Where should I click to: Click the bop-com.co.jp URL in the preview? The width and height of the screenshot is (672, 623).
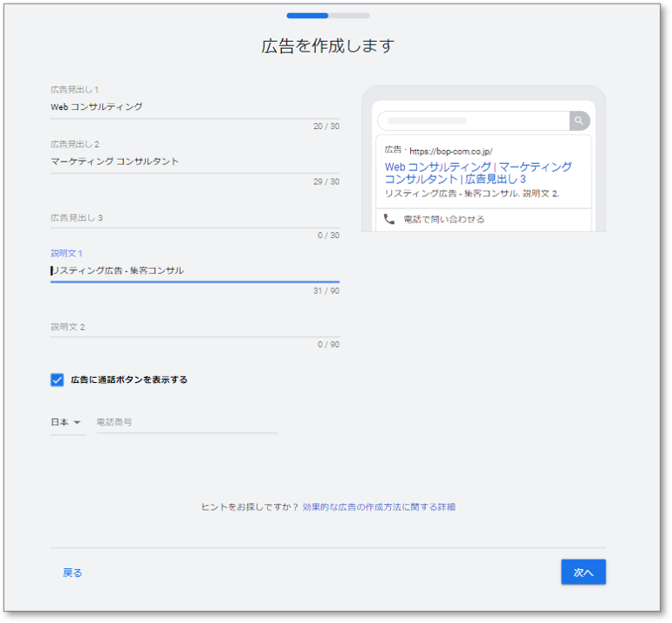point(450,151)
